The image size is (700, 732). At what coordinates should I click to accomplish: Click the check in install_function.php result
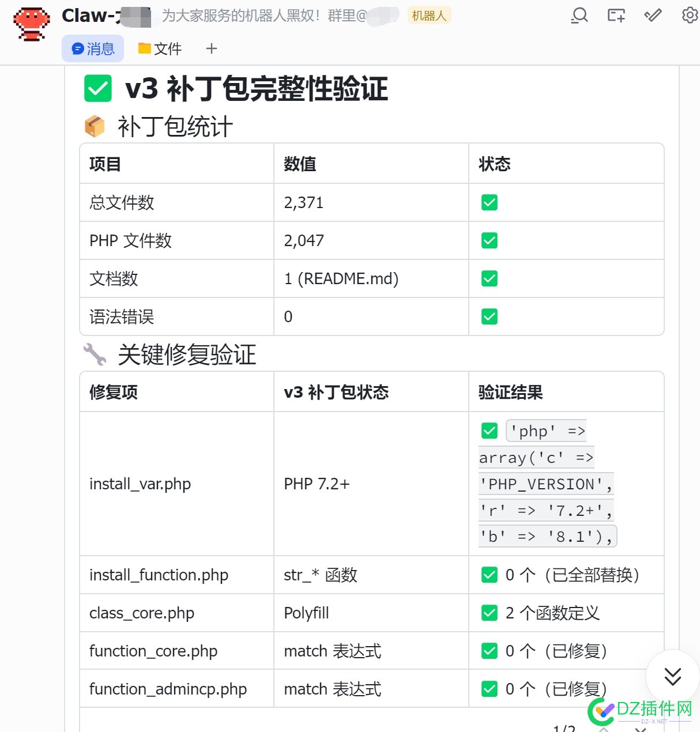(x=490, y=575)
